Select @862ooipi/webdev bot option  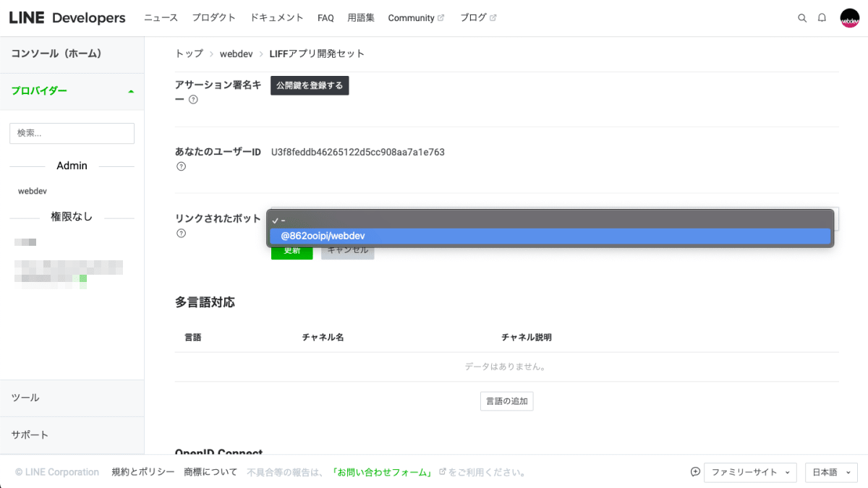coord(550,236)
